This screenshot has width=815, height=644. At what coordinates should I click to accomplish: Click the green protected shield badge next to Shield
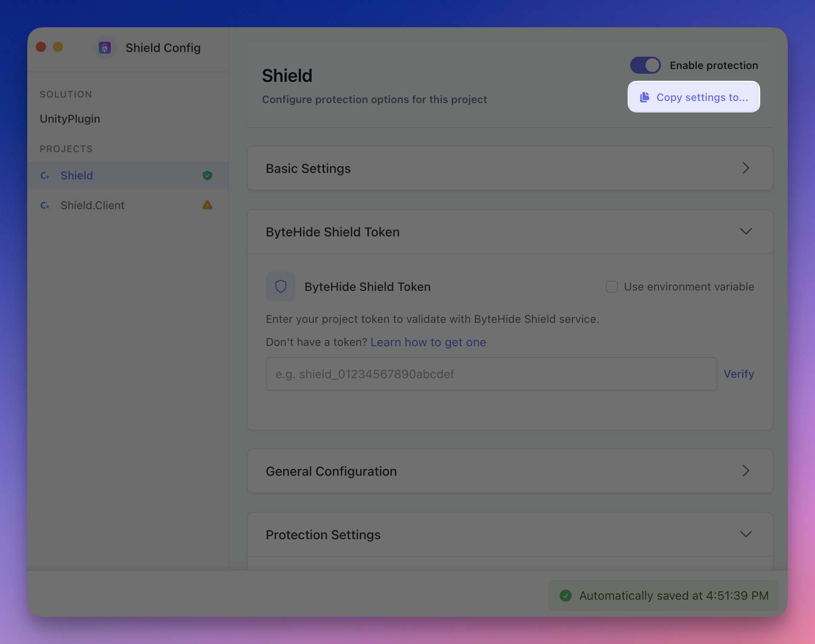point(207,175)
